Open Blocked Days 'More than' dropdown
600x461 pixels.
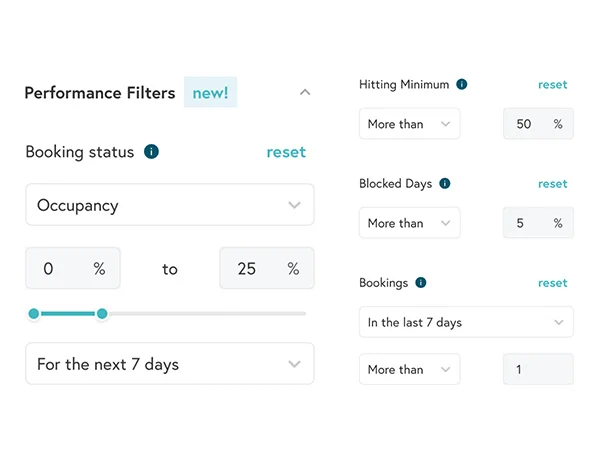click(x=410, y=223)
